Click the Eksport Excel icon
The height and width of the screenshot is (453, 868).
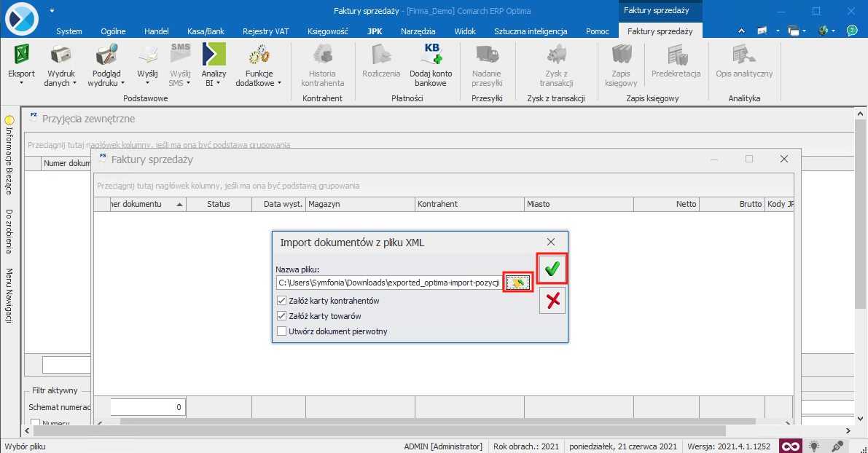[21, 55]
